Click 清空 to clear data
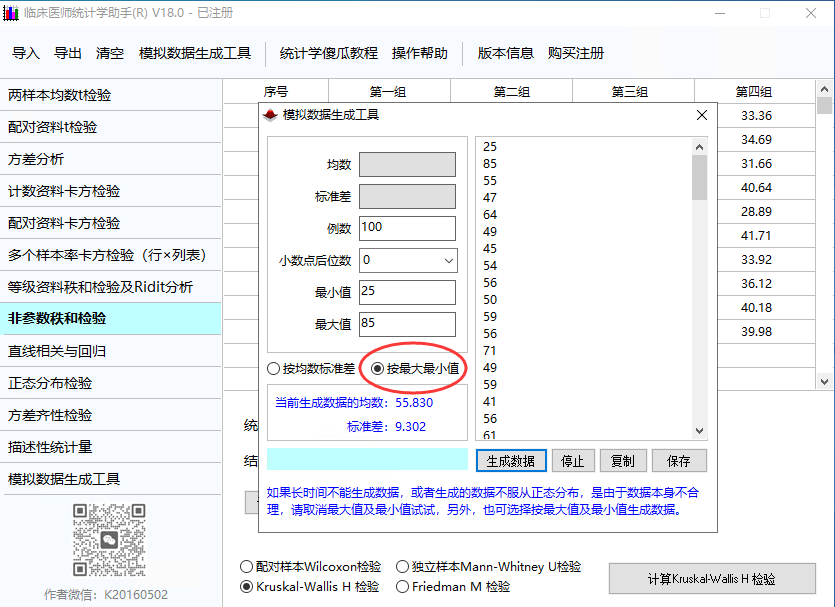 (x=110, y=53)
